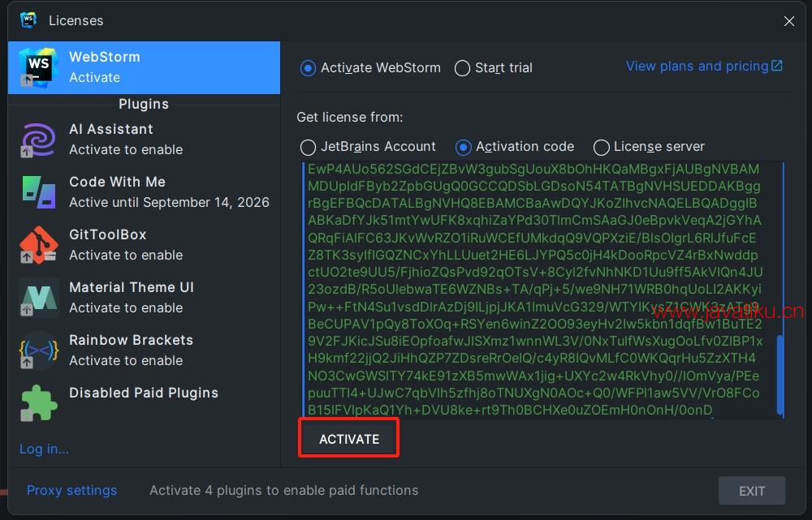Click the ACTIVATE button
Screen dimensions: 812x520
348,439
